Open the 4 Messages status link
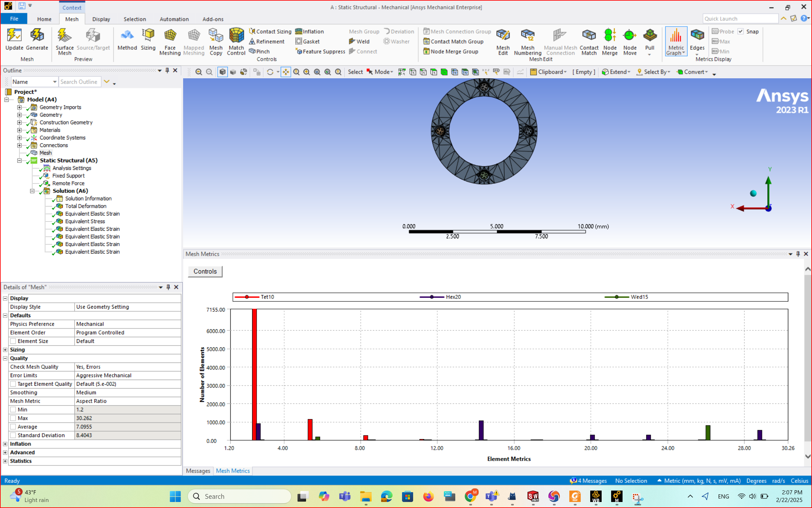The image size is (812, 508). [x=589, y=481]
